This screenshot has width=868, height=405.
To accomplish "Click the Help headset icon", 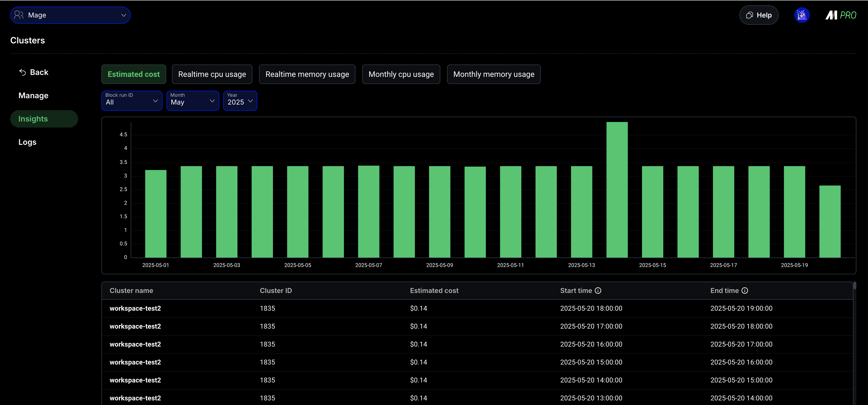I will pos(749,15).
